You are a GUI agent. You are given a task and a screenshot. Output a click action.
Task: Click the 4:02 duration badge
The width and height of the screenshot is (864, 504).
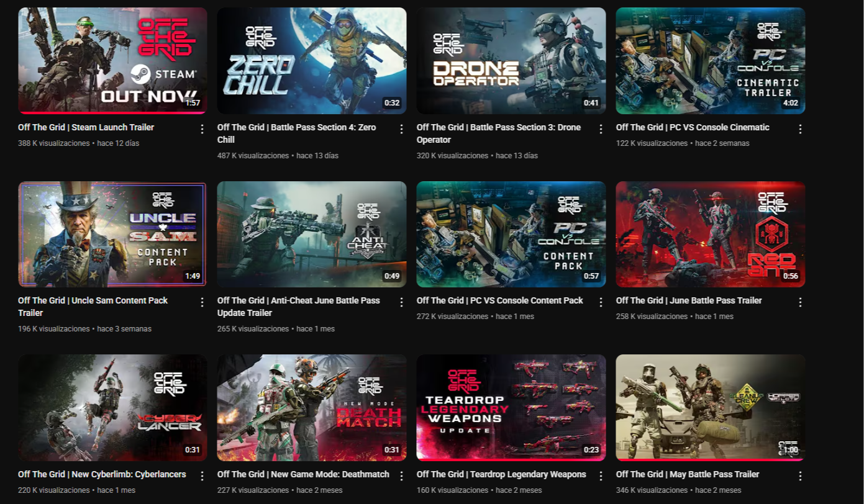point(791,103)
